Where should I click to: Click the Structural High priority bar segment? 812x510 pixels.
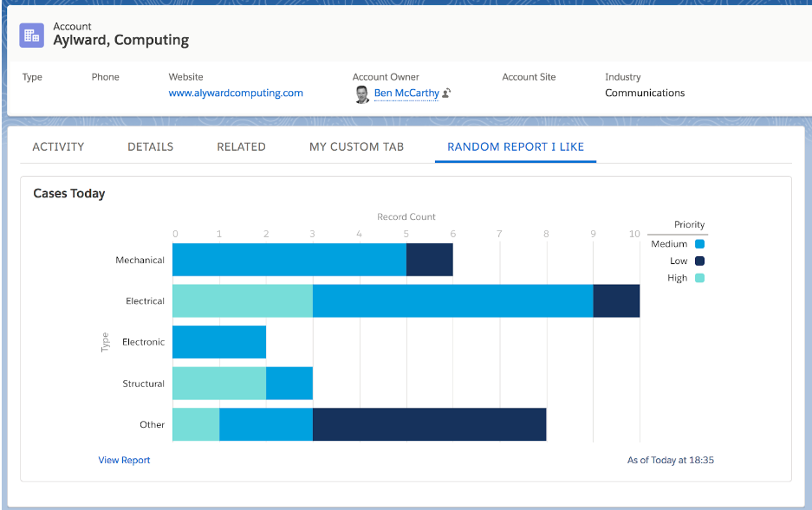coord(219,384)
